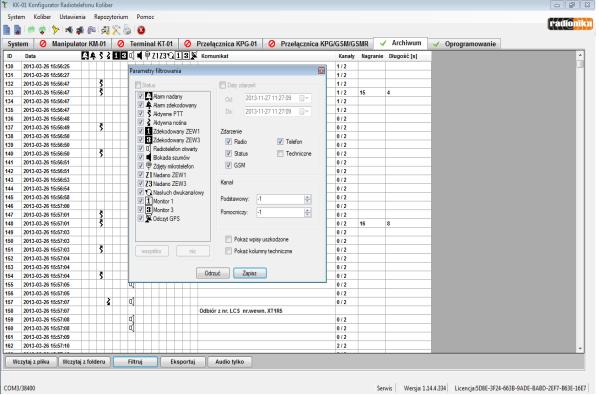Click the PTT lightning column header icon
Image resolution: width=599 pixels, height=395 pixels.
click(x=101, y=56)
